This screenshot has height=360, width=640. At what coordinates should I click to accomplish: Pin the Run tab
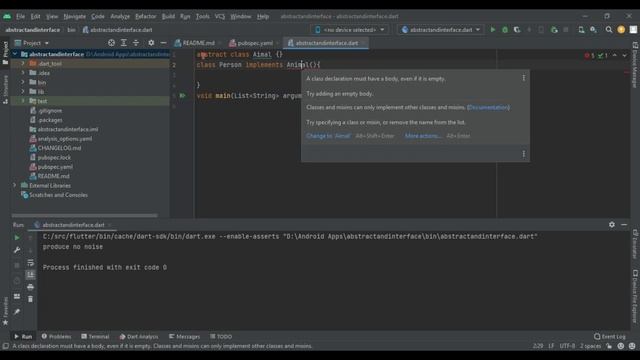17,312
